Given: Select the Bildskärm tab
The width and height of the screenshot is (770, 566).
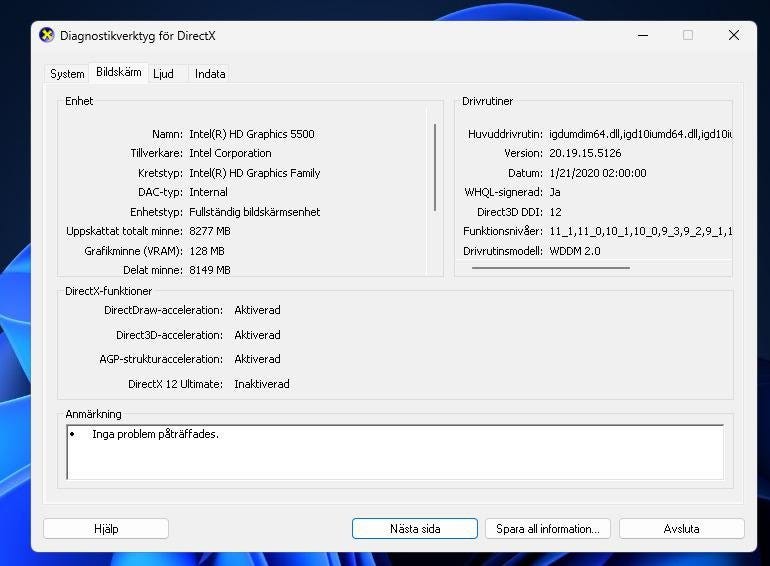Looking at the screenshot, I should click(118, 73).
